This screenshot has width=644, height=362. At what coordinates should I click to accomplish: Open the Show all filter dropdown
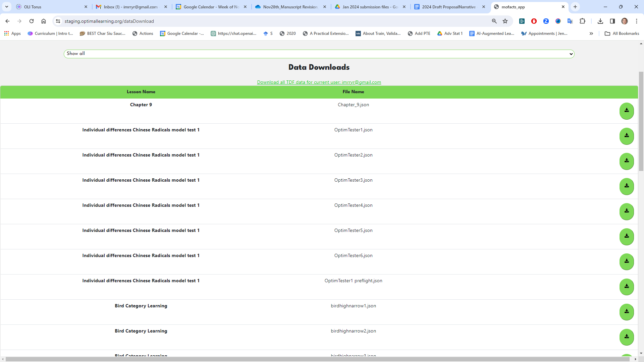(x=319, y=54)
